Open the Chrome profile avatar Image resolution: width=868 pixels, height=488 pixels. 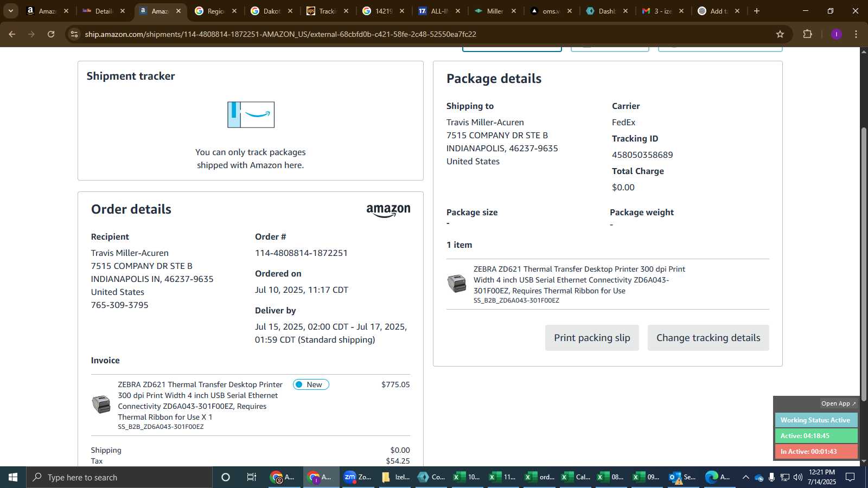pos(836,34)
